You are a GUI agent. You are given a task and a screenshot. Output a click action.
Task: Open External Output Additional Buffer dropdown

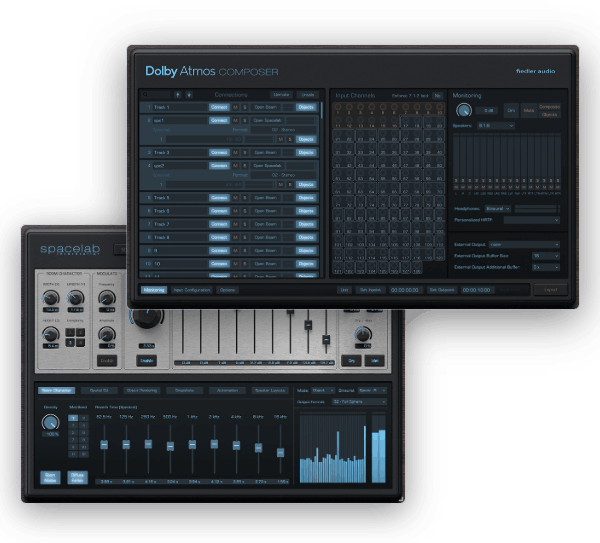click(546, 267)
